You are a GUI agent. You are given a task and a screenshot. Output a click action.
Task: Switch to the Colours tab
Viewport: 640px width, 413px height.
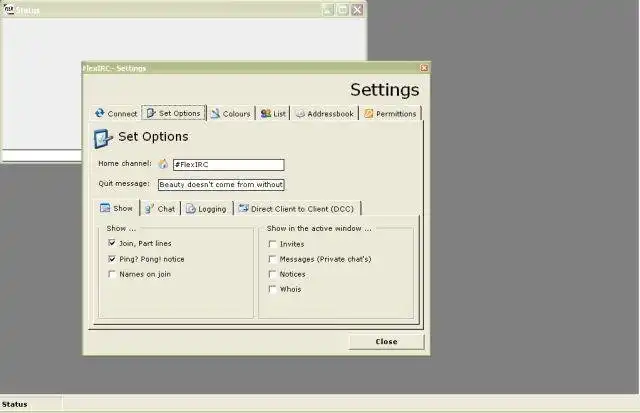[231, 113]
